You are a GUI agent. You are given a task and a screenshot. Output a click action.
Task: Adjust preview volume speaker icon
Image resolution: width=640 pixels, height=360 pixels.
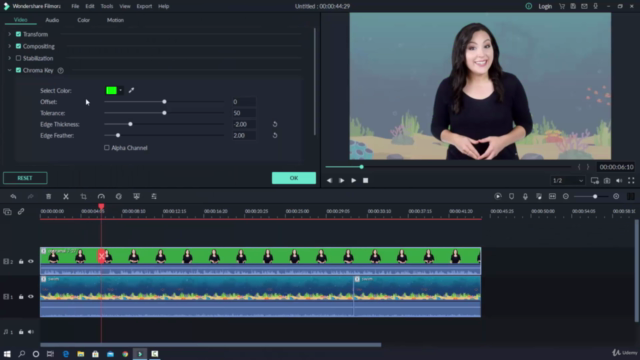coord(619,180)
